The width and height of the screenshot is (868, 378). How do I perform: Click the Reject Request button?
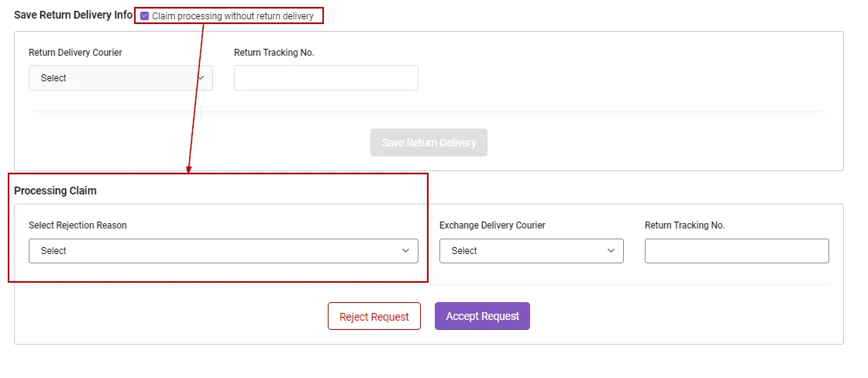tap(374, 317)
